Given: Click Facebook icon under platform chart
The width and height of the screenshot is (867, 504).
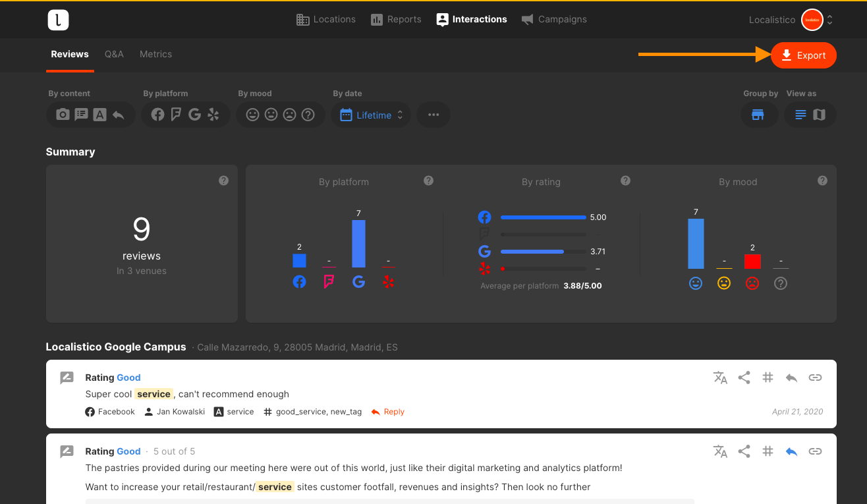Looking at the screenshot, I should coord(299,282).
